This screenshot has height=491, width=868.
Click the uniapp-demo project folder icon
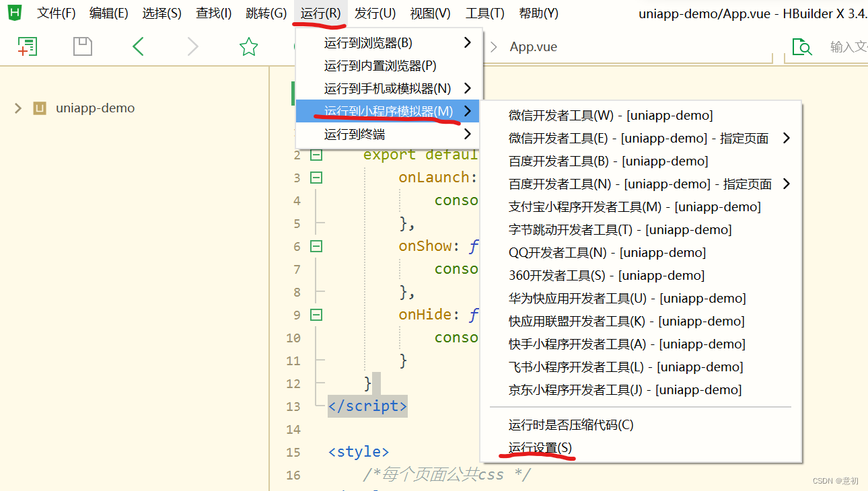40,108
